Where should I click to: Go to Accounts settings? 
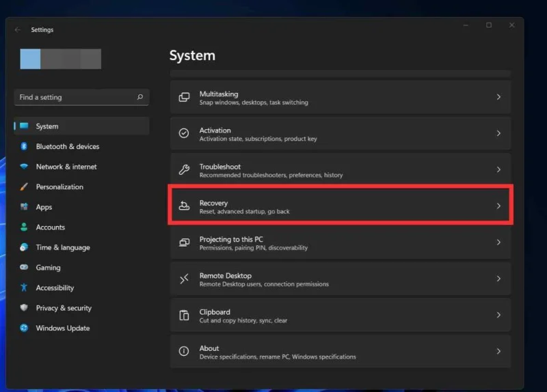81,227
